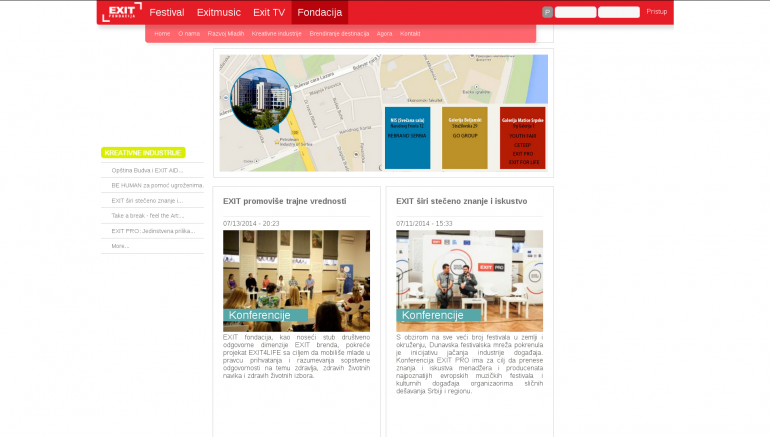Viewport: 770px width, 437px height.
Task: Click the red Galerija Matice Srpske tile
Action: (522, 138)
